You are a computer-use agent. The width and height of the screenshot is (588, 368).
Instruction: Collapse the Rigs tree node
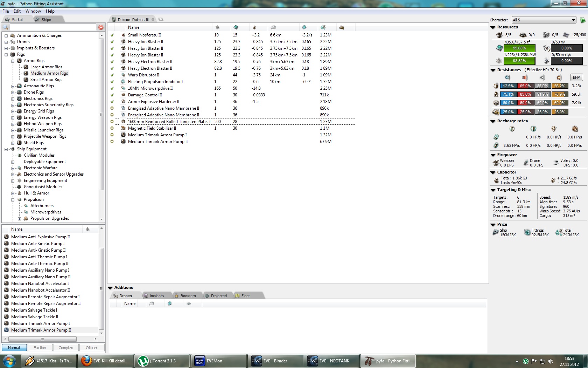[6, 54]
